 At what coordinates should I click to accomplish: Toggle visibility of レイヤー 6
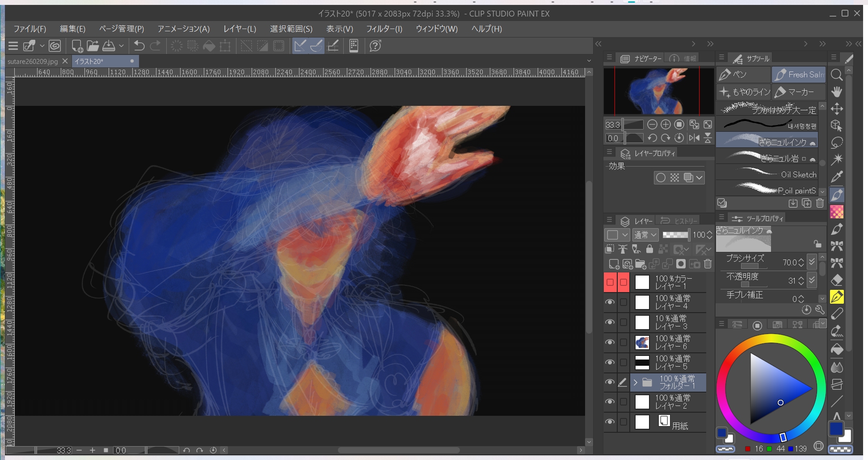pos(610,343)
